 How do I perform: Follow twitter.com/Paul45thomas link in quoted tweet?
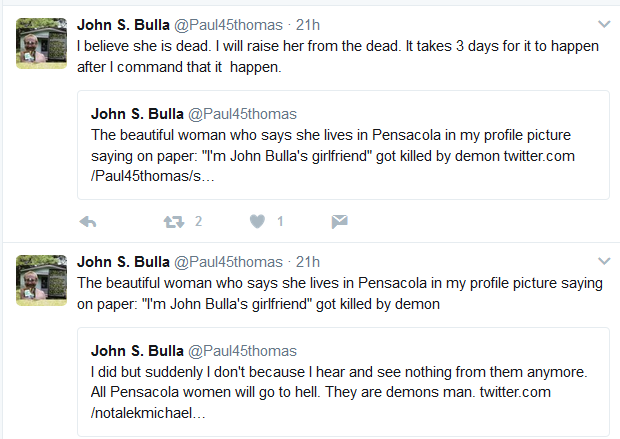tap(333, 166)
